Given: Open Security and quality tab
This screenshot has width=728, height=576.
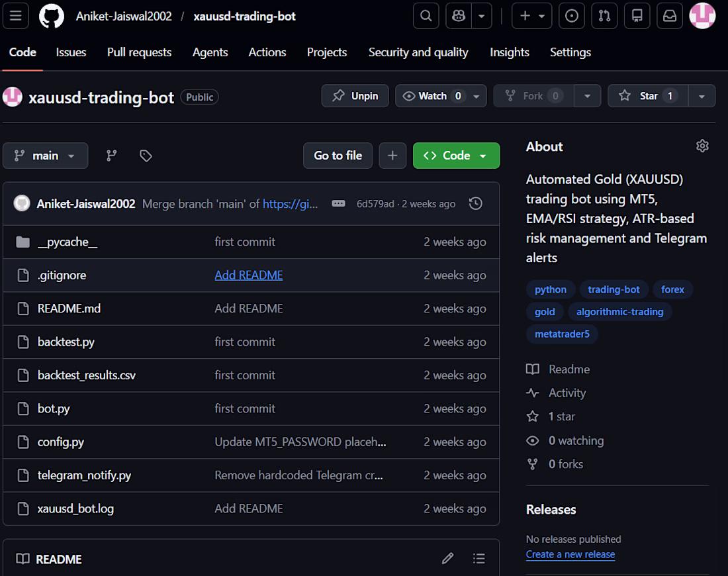Looking at the screenshot, I should [x=418, y=52].
